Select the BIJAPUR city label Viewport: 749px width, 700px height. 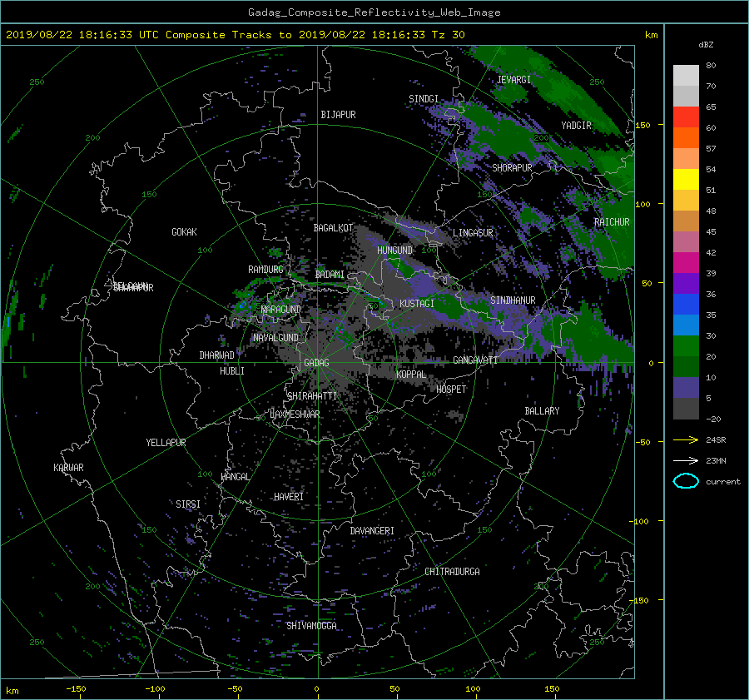pos(338,115)
